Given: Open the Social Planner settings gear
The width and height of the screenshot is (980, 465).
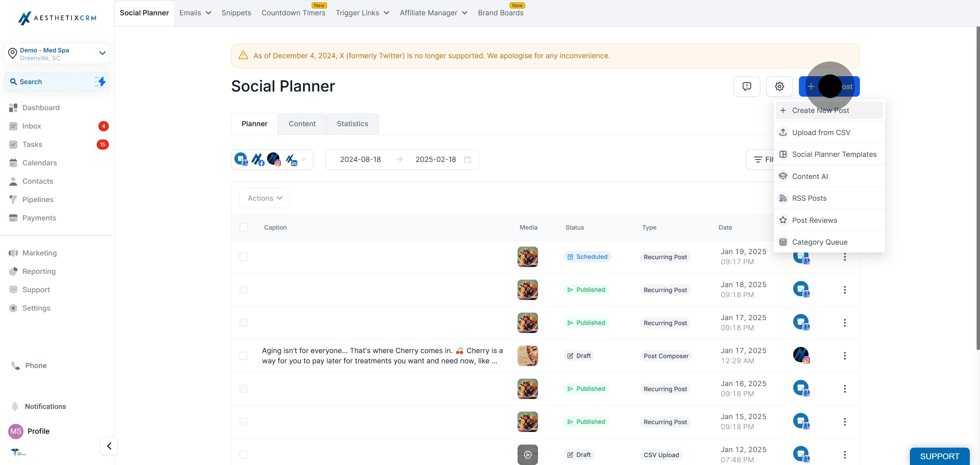Looking at the screenshot, I should tap(779, 86).
